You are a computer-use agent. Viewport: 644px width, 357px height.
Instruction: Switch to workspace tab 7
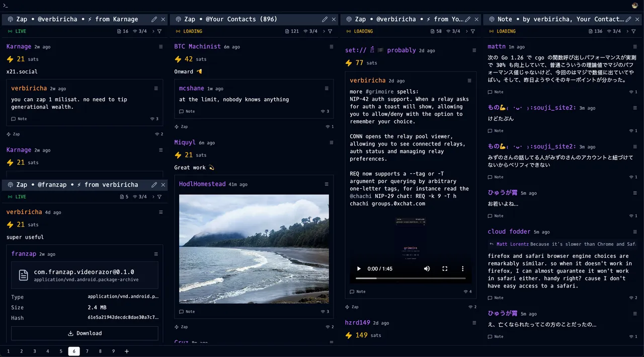(x=87, y=351)
